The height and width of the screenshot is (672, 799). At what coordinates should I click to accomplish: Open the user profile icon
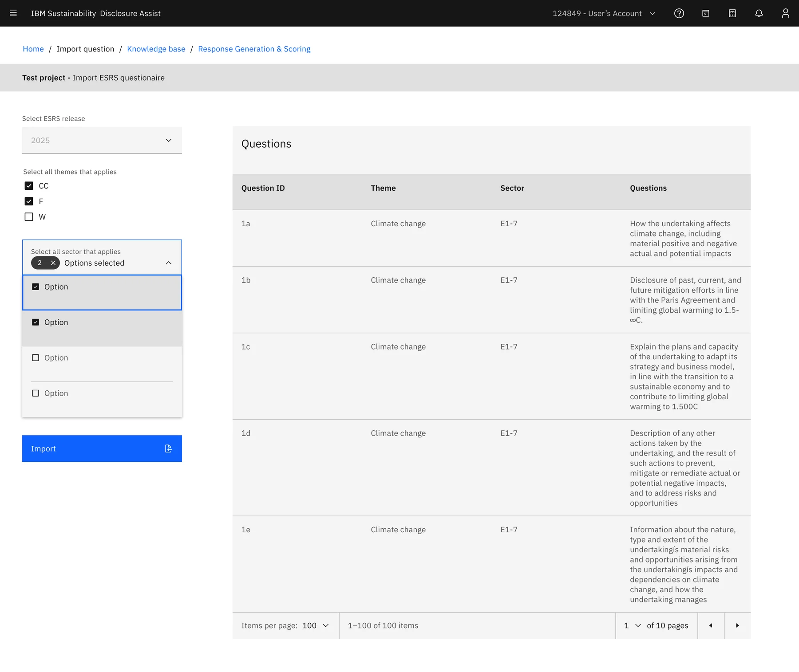785,13
